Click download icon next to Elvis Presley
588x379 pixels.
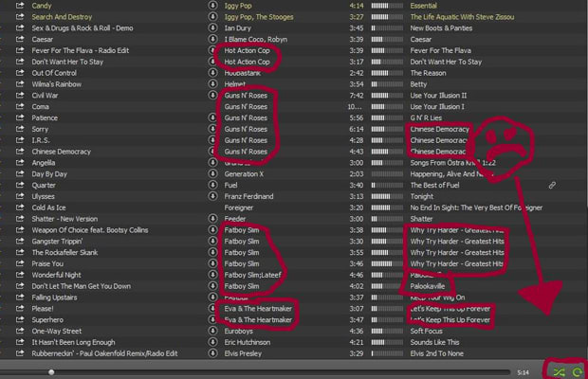coord(212,353)
